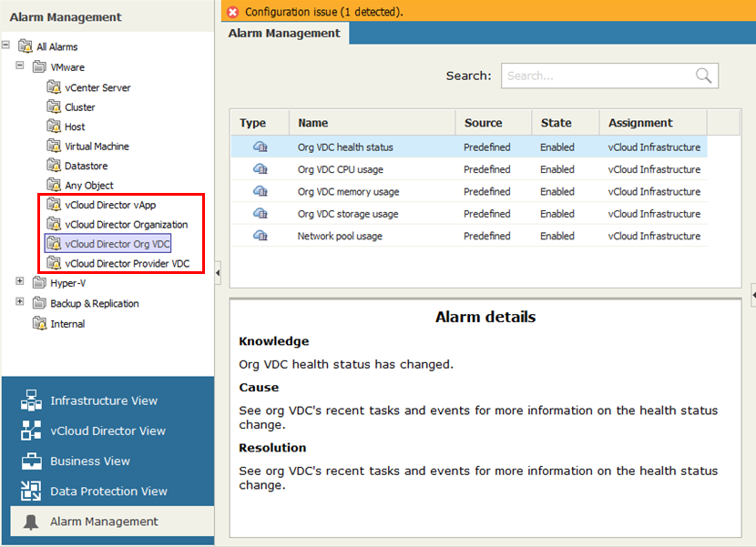This screenshot has width=756, height=547.
Task: Click the Host alarm icon
Action: click(x=54, y=127)
